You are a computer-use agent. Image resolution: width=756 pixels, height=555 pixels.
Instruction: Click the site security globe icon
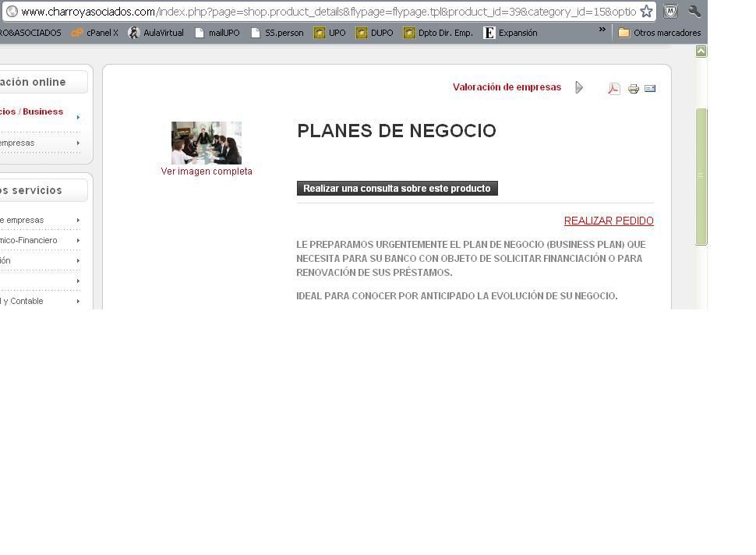tap(12, 11)
